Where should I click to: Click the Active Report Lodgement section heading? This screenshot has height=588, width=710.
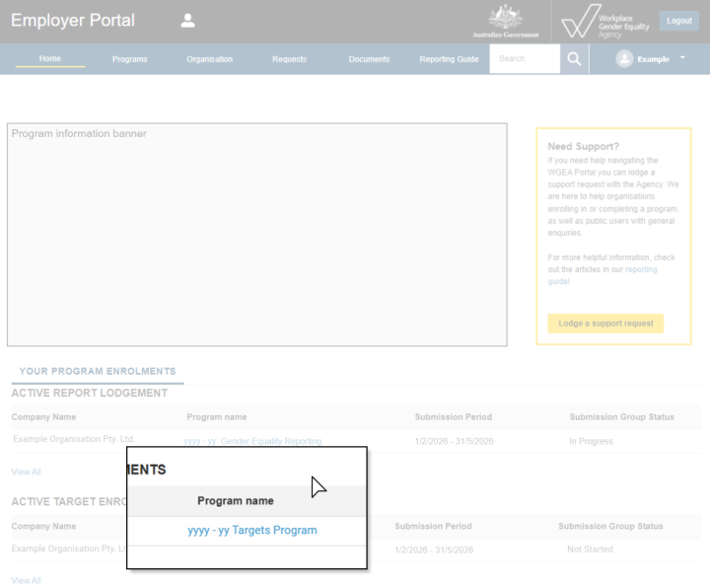click(89, 394)
